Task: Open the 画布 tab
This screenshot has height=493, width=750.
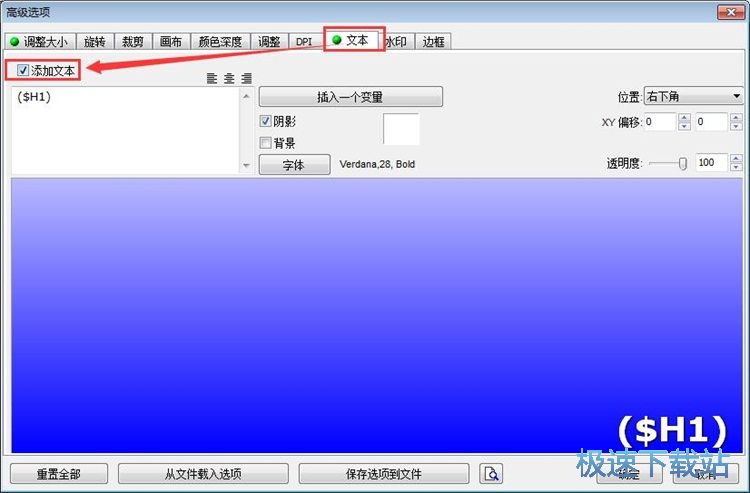Action: point(171,42)
